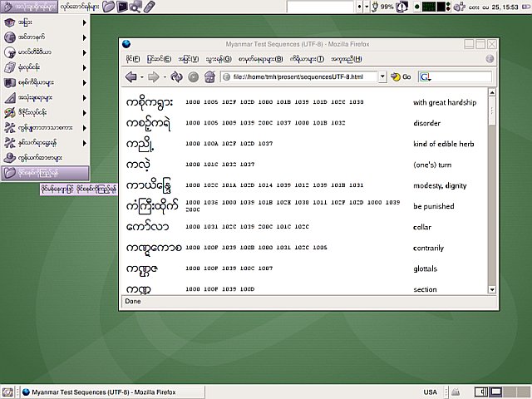
Task: Click the Back arrow in Firefox toolbar
Action: click(x=131, y=76)
